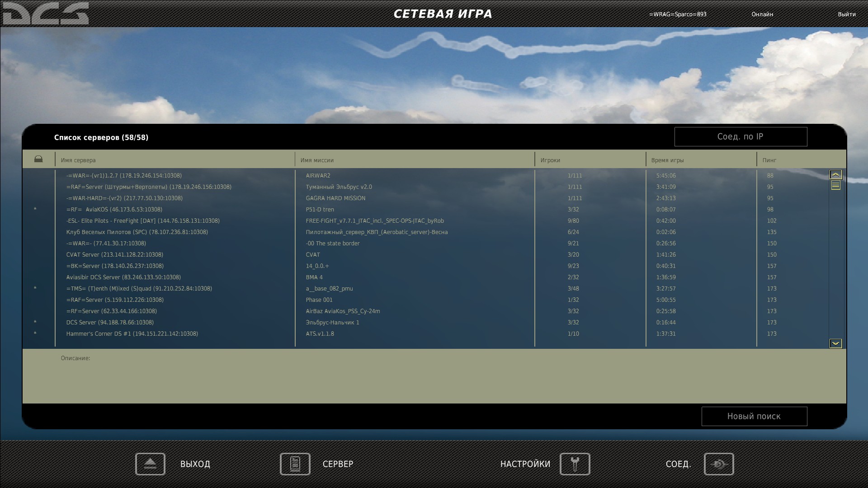
Task: Click the 'Онлайн' status label
Action: click(x=762, y=14)
